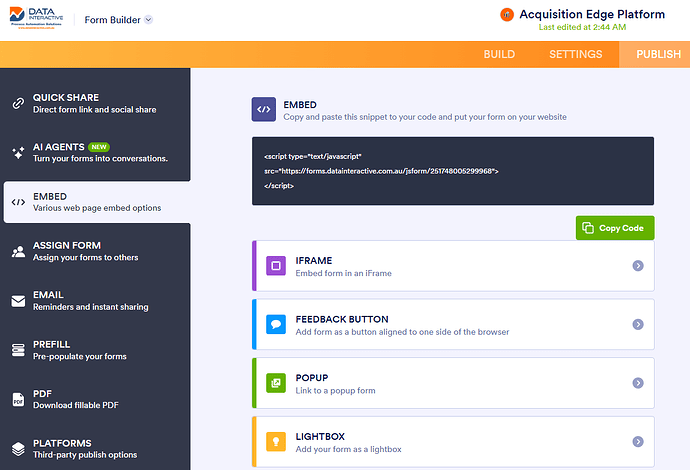
Task: Click the AI Agents sparkle icon
Action: point(18,152)
